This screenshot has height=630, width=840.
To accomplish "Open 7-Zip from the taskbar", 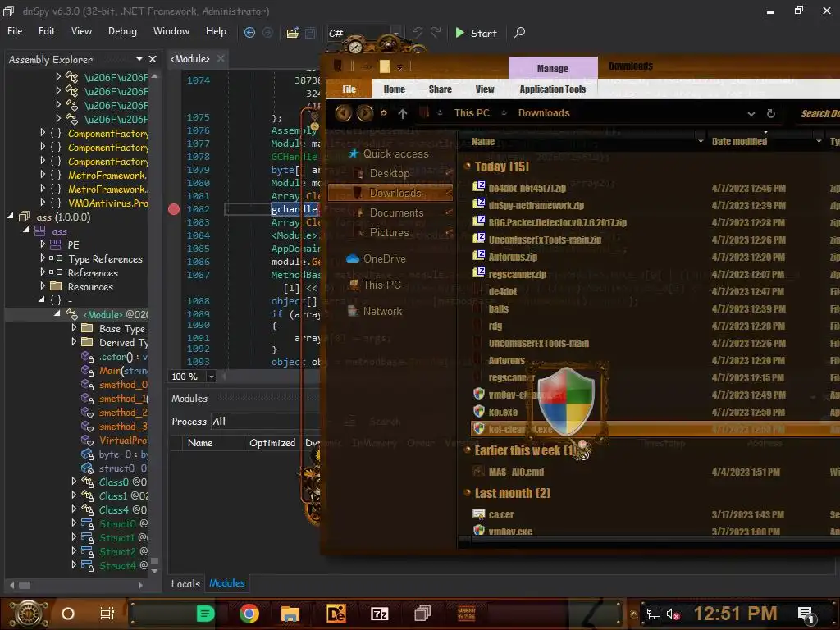I will [x=379, y=614].
